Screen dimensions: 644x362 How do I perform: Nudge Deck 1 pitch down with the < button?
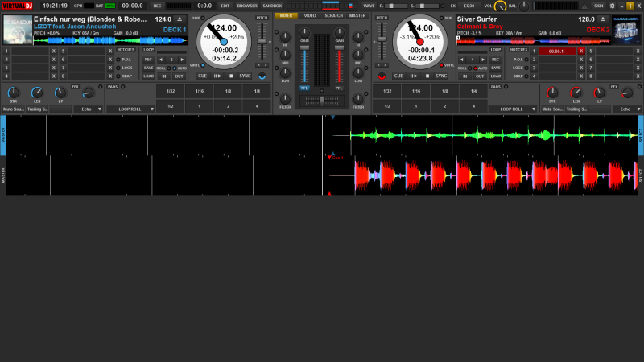click(x=258, y=65)
